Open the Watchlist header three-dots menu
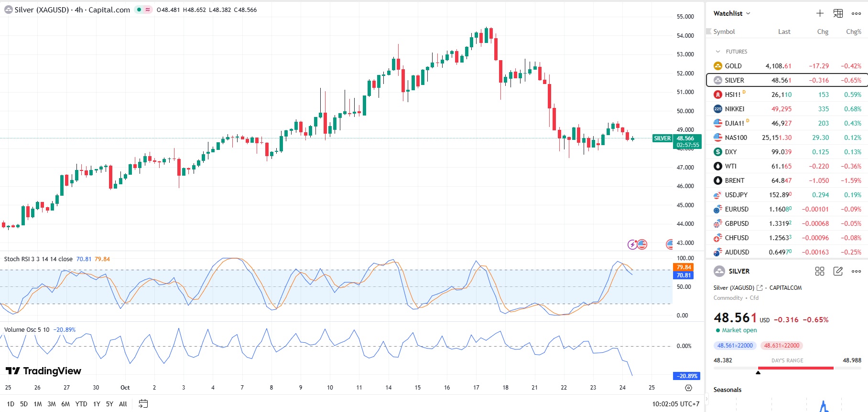 [x=856, y=13]
